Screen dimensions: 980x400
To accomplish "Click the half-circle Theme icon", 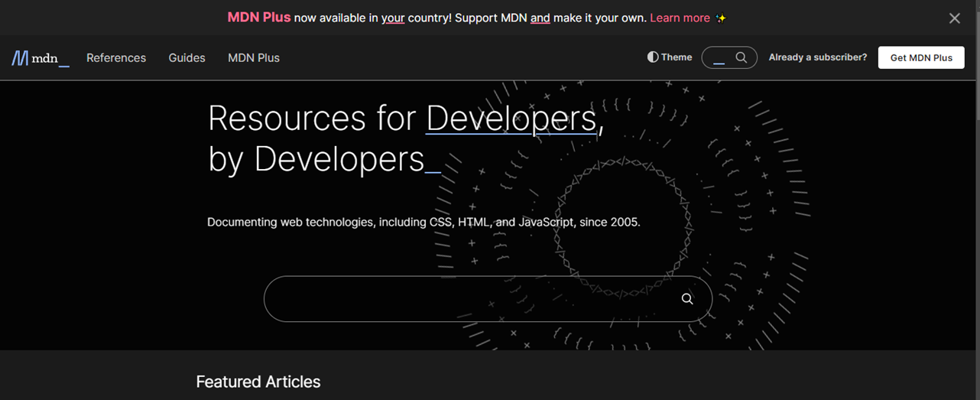I will tap(653, 57).
